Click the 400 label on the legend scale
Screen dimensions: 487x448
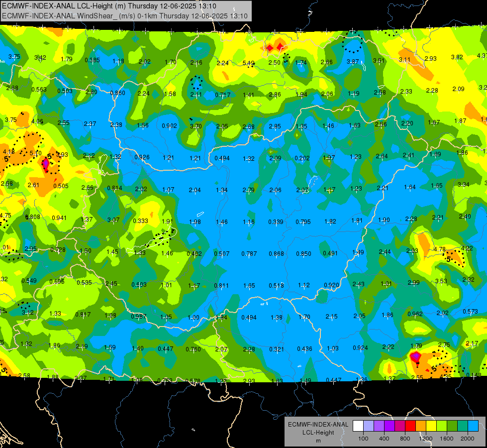click(x=384, y=439)
